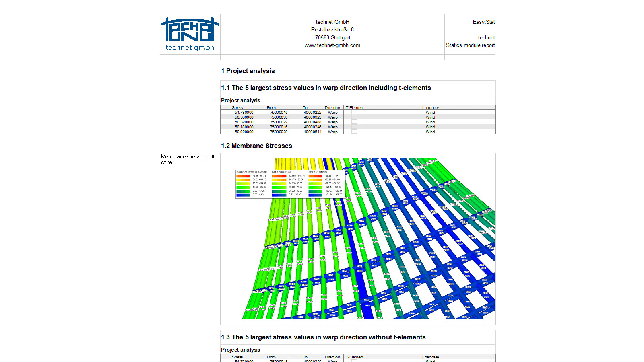The height and width of the screenshot is (362, 644).
Task: Select the green 49.80 - 74.39 cable force swatch
Action: click(279, 187)
